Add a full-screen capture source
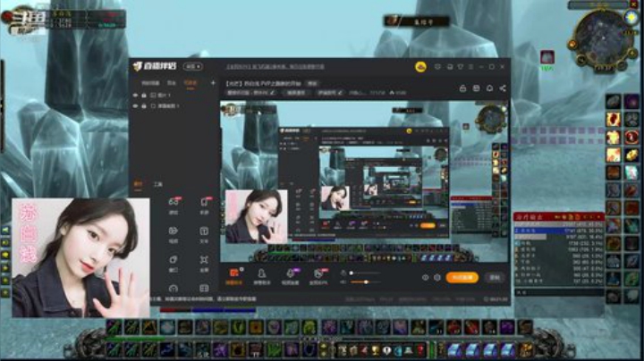 pyautogui.click(x=204, y=263)
